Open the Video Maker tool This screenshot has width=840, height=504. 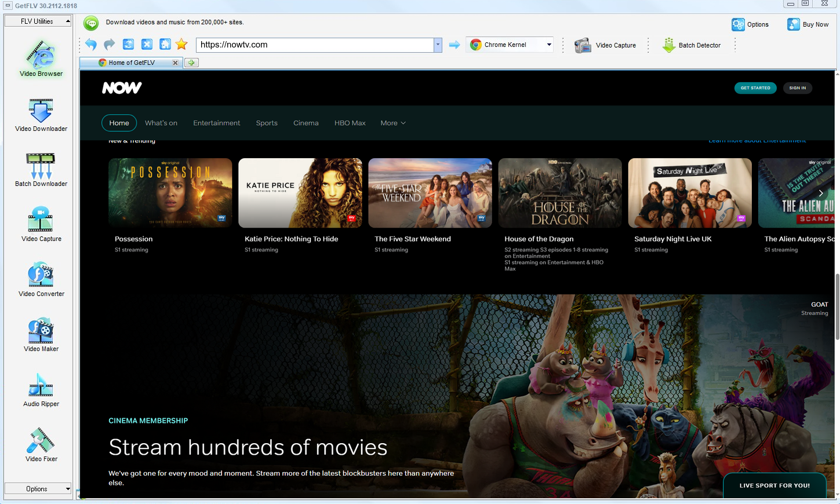coord(41,334)
